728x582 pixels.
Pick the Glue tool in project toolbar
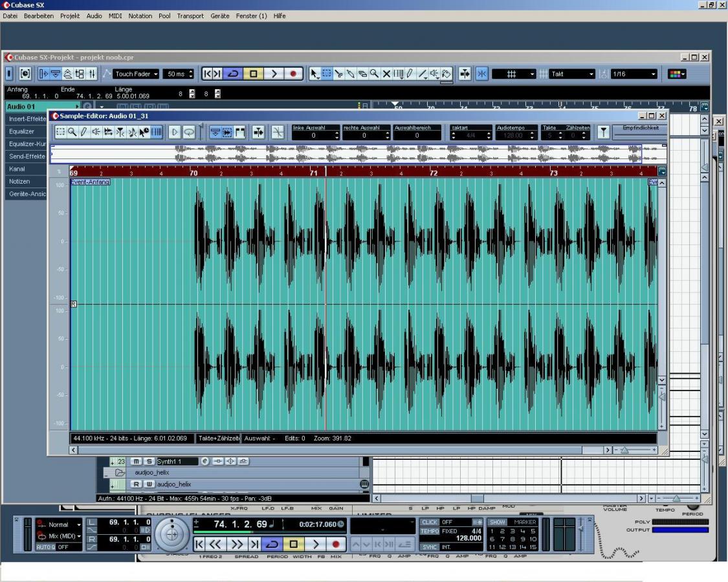point(351,74)
